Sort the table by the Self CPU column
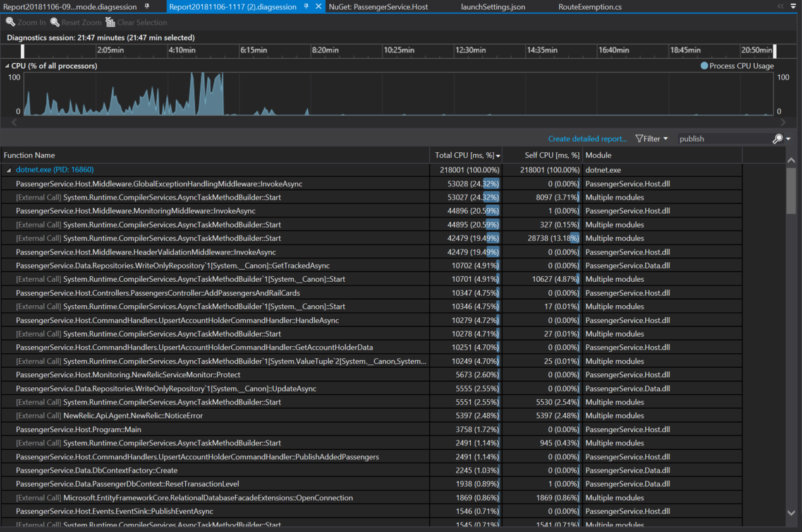This screenshot has height=532, width=802. pyautogui.click(x=551, y=155)
